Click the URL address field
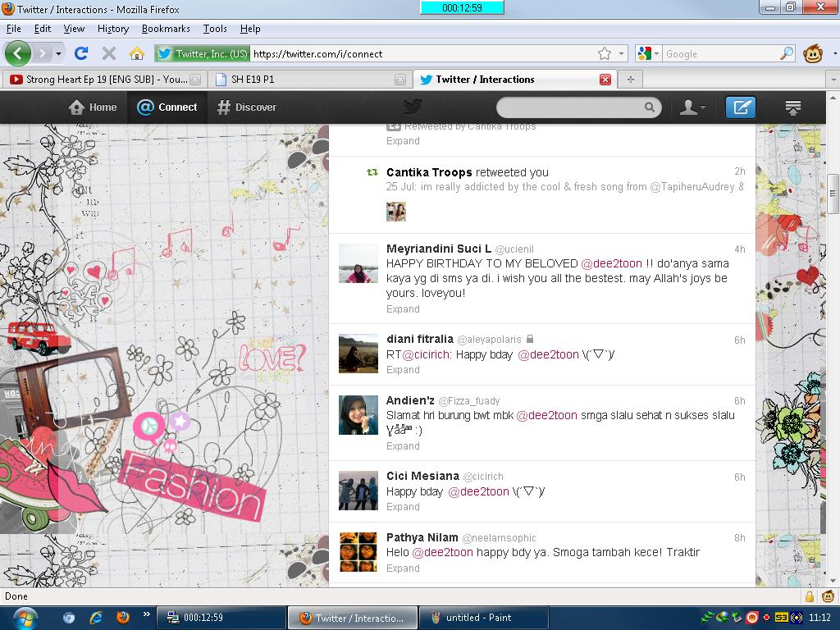This screenshot has width=840, height=630. pyautogui.click(x=423, y=53)
